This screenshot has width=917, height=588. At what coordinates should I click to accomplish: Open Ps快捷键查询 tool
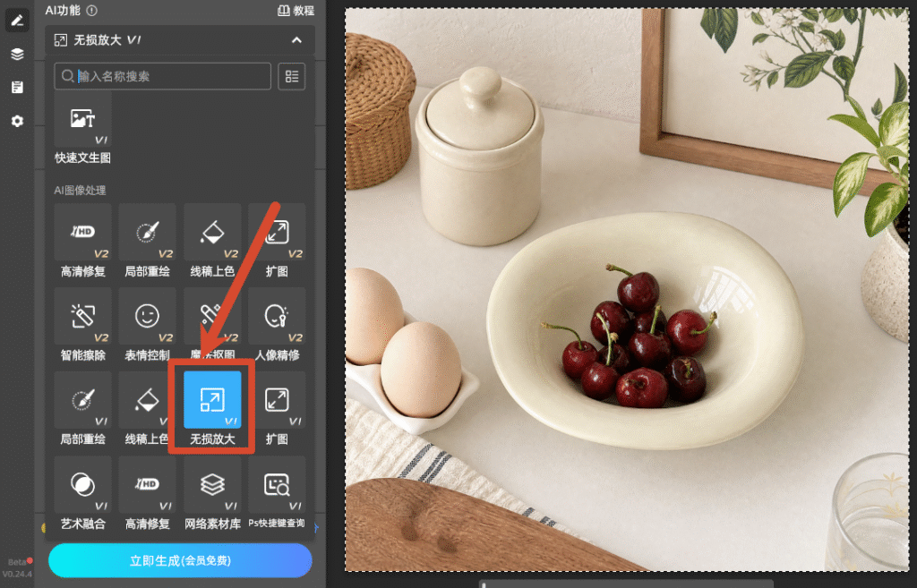click(277, 493)
